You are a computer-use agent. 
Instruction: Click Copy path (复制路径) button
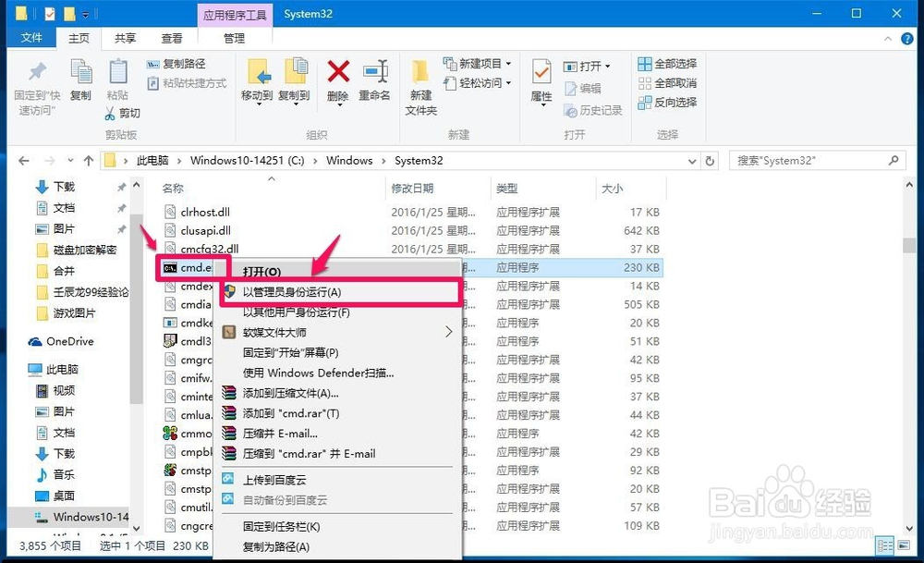point(176,64)
